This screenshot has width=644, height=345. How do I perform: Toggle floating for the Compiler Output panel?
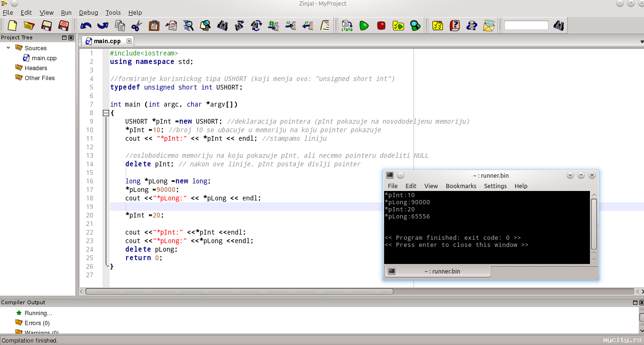[635, 302]
